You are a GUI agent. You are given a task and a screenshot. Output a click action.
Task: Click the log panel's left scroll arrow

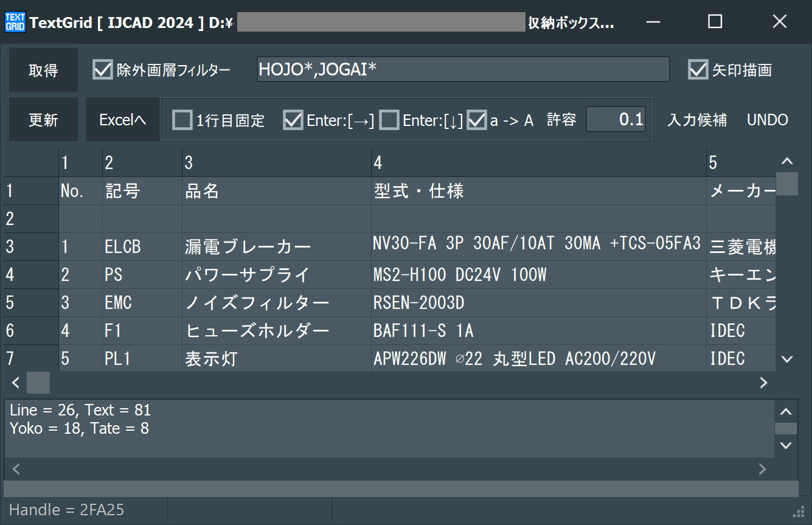pos(16,469)
